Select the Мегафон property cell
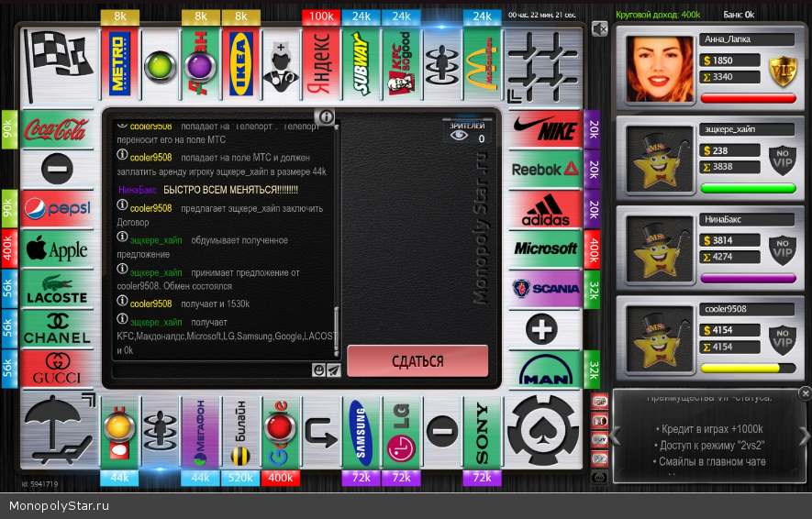The width and height of the screenshot is (812, 519). pos(200,433)
